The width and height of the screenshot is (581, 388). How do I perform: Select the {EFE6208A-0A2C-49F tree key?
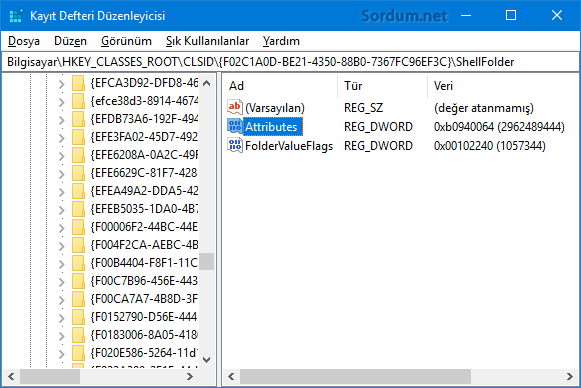144,155
